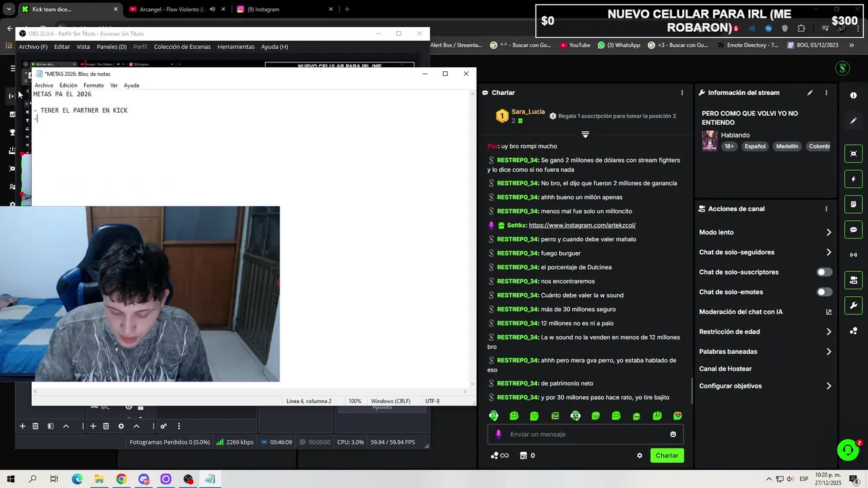868x488 pixels.
Task: Click Notepad horizontal scrollbar
Action: tap(250, 392)
